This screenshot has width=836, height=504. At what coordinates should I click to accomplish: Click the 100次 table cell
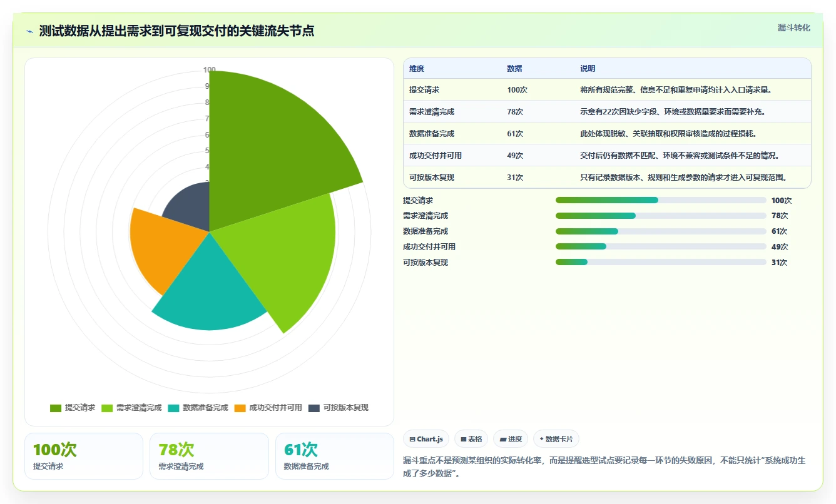517,90
